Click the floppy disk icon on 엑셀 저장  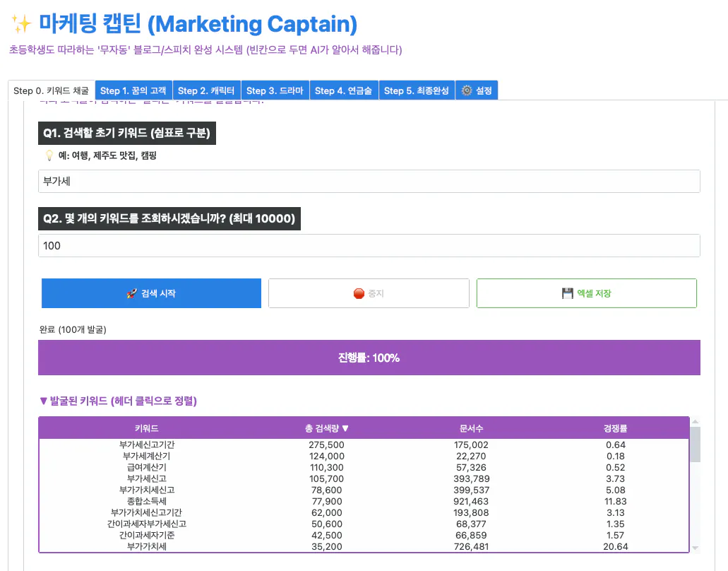point(568,293)
